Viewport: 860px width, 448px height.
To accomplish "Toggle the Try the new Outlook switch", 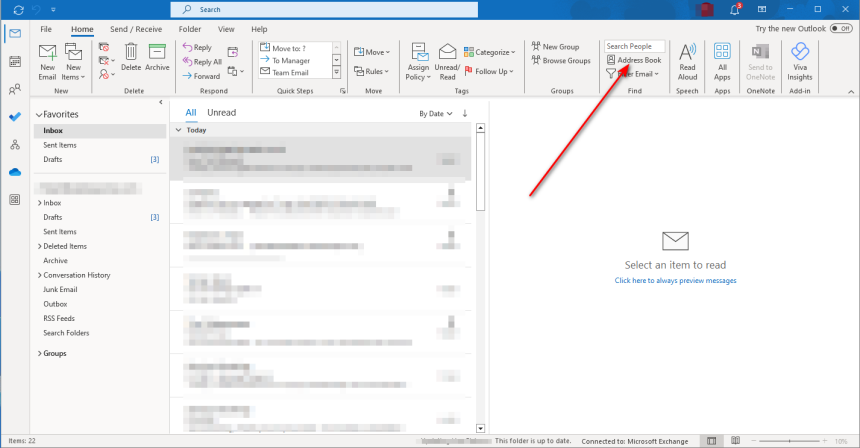I will [839, 29].
